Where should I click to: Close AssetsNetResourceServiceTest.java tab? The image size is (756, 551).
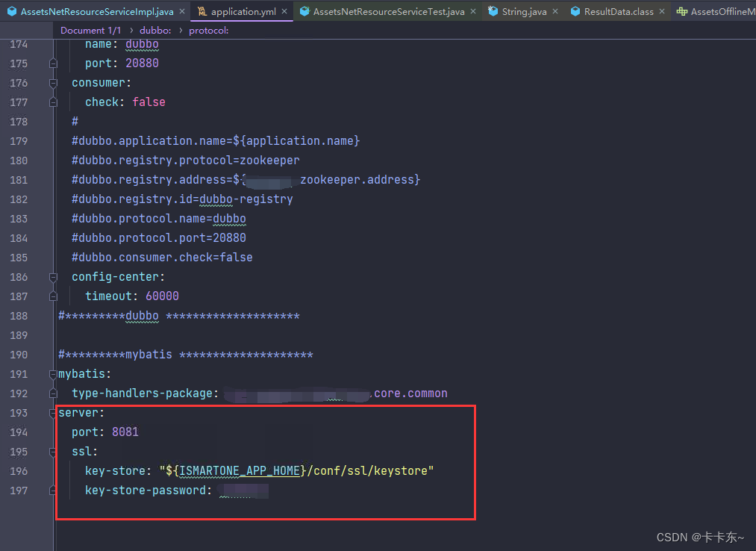(473, 12)
